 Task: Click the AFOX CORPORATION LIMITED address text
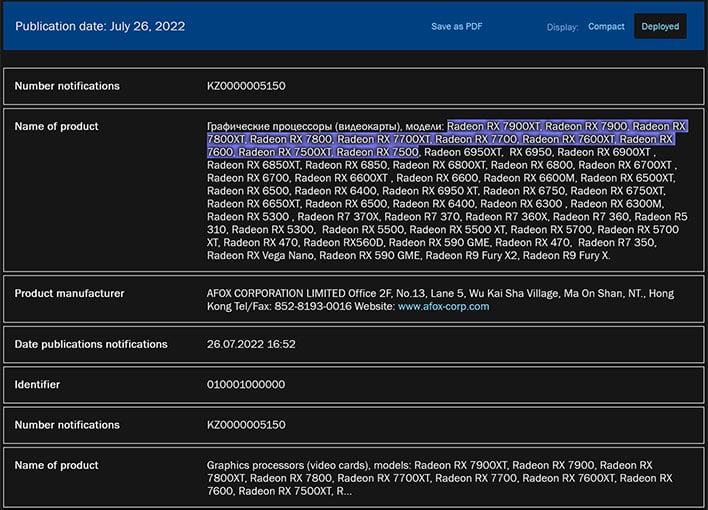[440, 300]
